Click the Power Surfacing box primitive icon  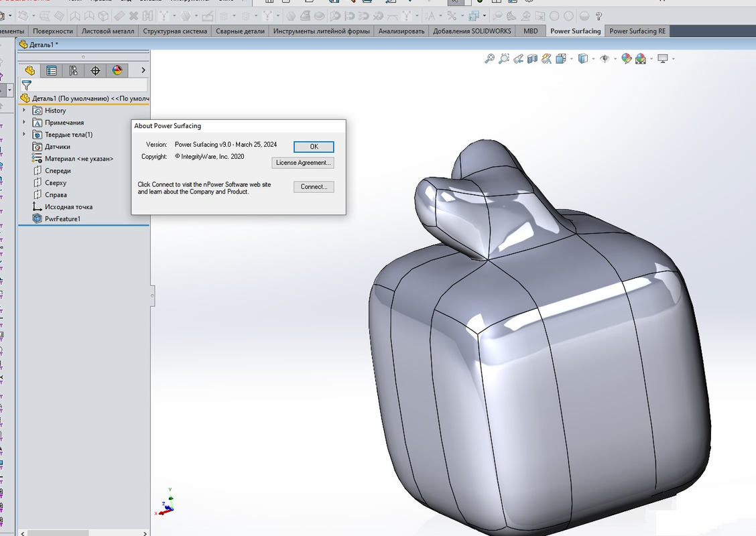(x=103, y=16)
